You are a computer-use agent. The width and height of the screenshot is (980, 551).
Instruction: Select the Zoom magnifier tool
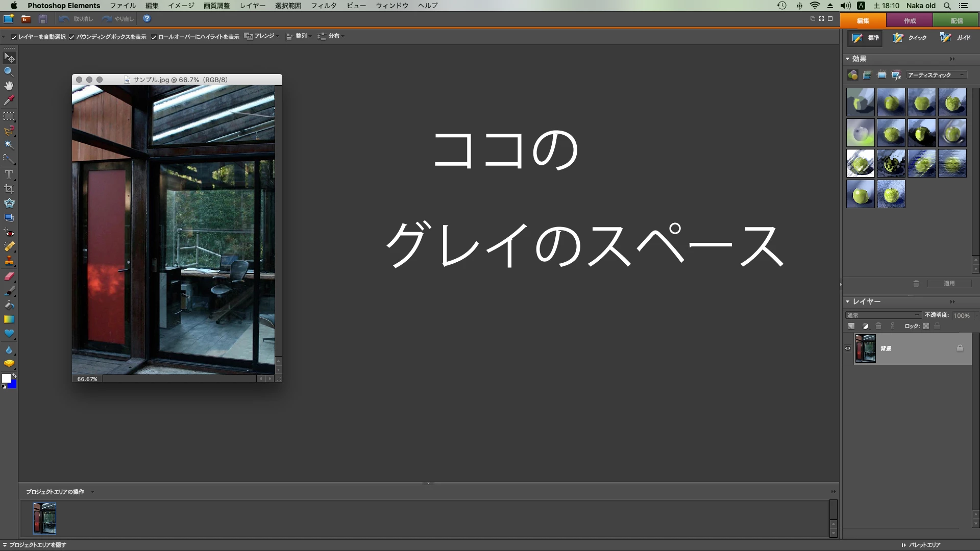coord(9,72)
